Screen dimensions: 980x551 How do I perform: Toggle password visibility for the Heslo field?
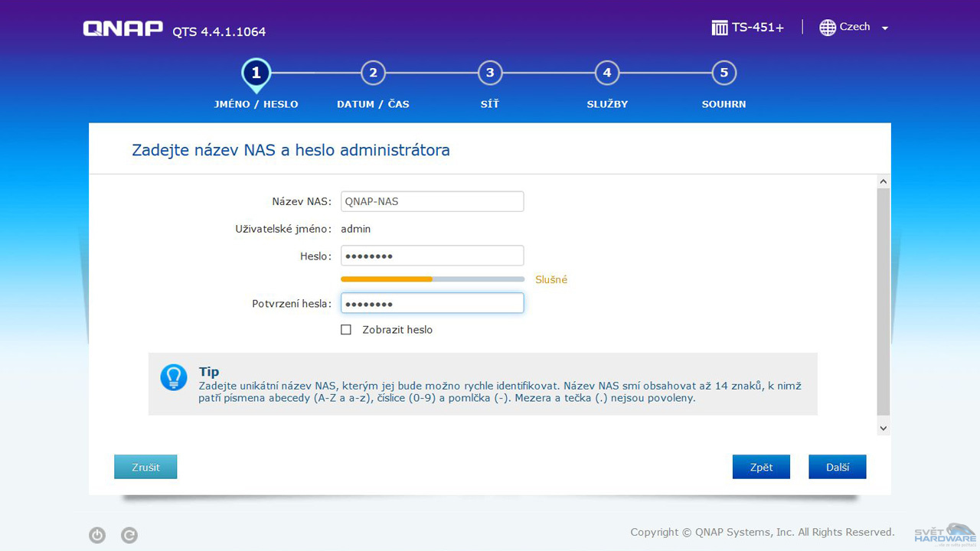point(345,329)
